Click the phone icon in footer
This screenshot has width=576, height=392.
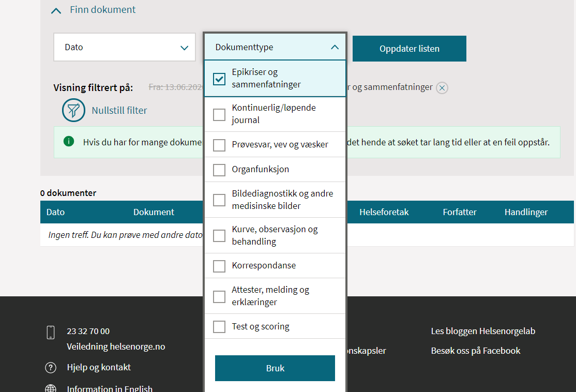pyautogui.click(x=51, y=332)
